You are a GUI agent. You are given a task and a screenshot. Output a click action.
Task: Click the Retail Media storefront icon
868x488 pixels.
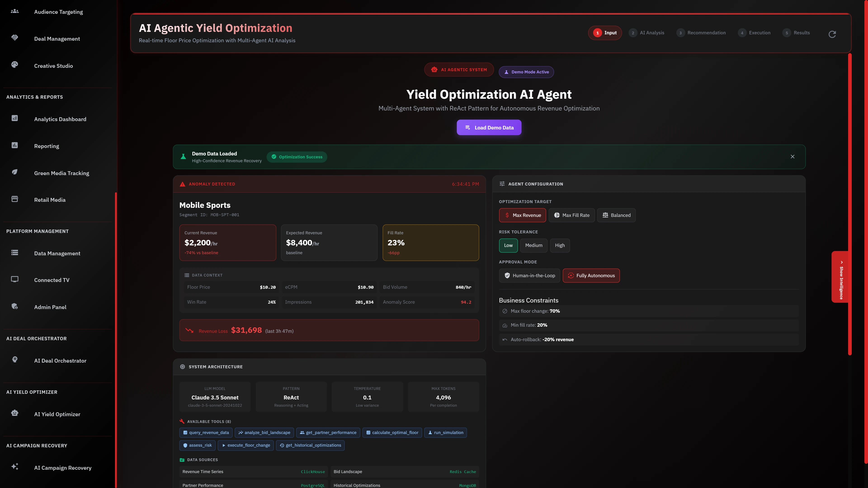[x=14, y=199]
